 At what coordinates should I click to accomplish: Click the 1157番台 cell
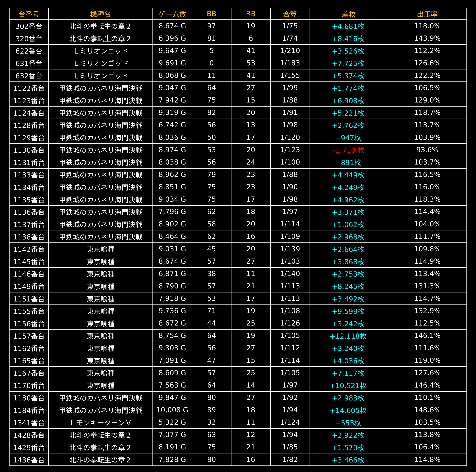point(29,336)
